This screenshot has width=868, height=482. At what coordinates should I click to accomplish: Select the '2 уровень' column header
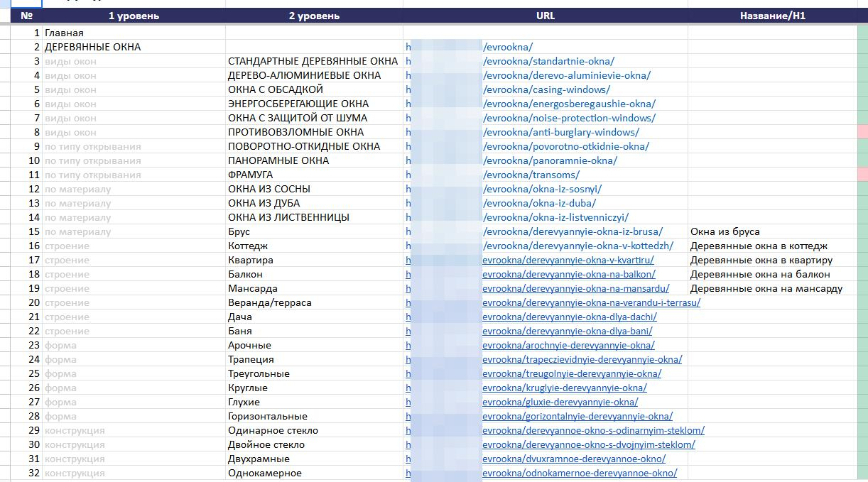(x=314, y=16)
